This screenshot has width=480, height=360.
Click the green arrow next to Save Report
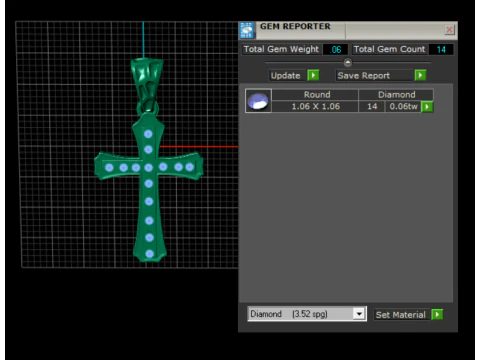pyautogui.click(x=420, y=75)
